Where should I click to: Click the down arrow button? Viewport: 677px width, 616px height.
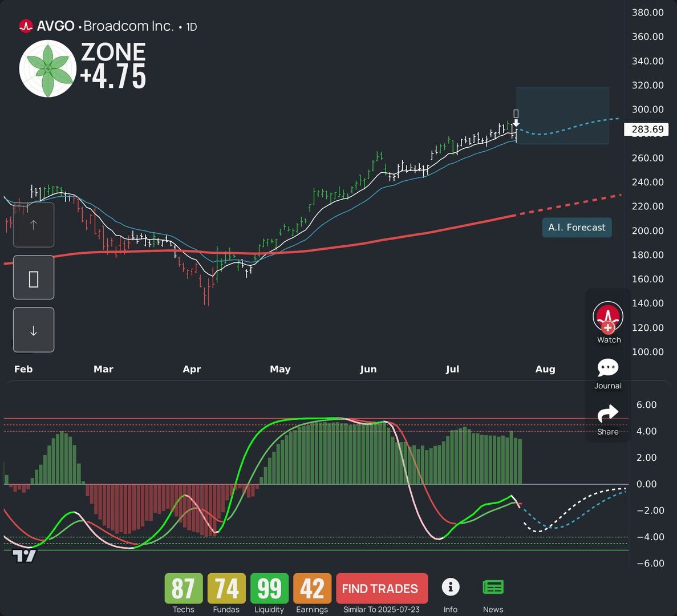(x=34, y=330)
